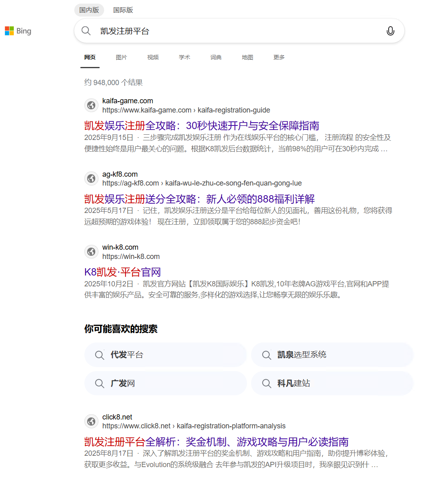Screen dimensions: 448x482
Task: Click the 约 948,000 个结果 count text
Action: point(113,82)
